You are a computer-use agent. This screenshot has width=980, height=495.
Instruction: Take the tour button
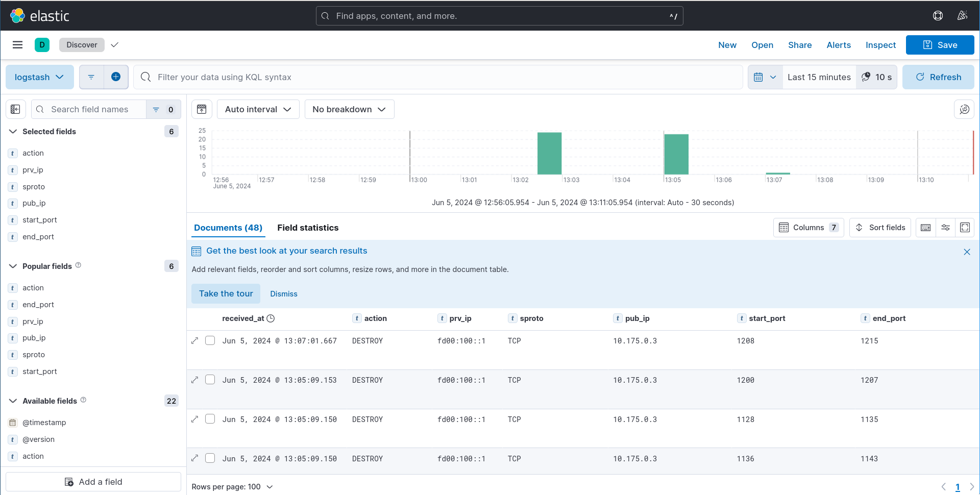click(226, 293)
